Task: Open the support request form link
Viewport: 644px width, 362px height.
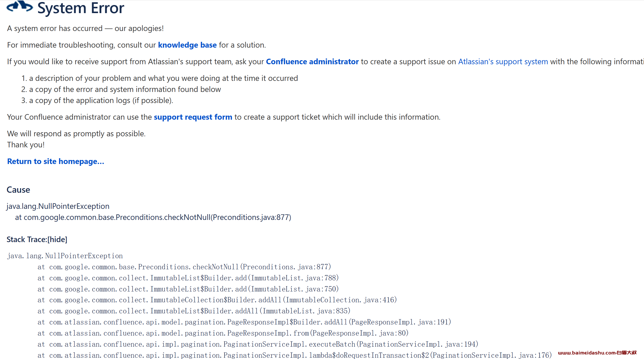Action: pos(193,117)
